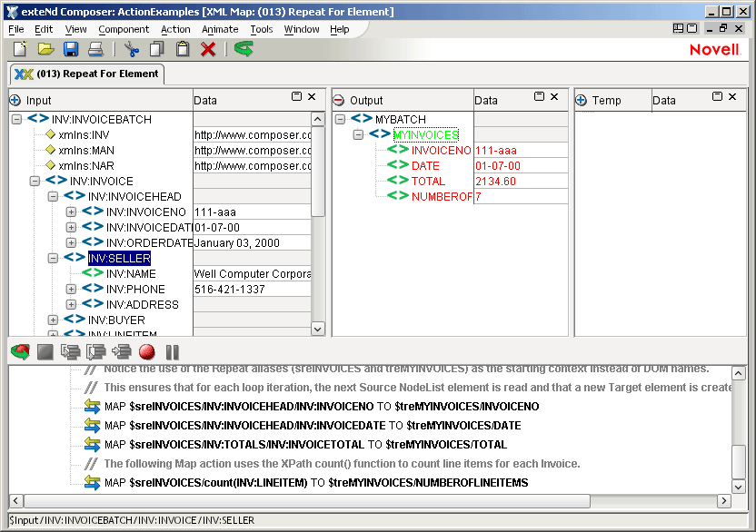Image resolution: width=756 pixels, height=532 pixels.
Task: Expand the INV:NAME node under INV:SELLER
Action: pos(70,273)
